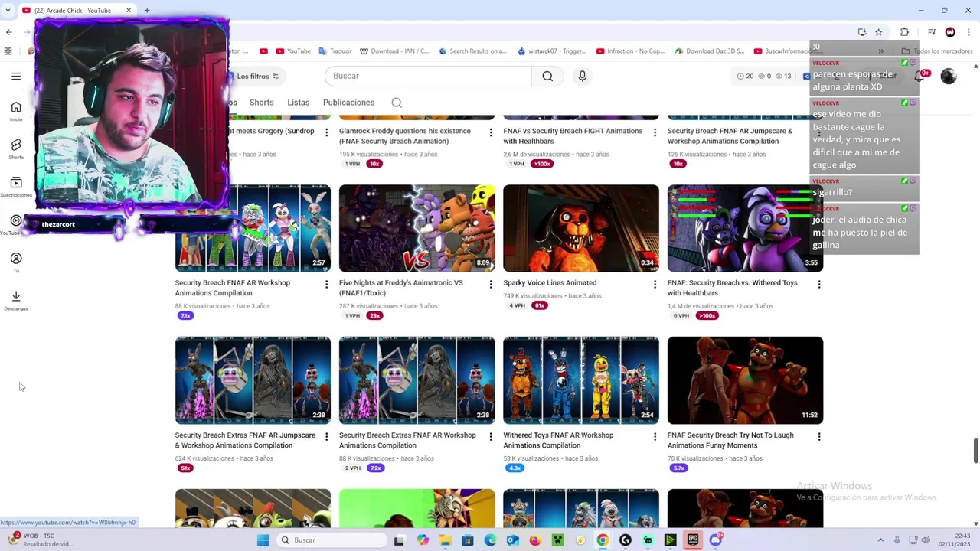980x551 pixels.
Task: Open Windows Start menu
Action: 263,540
